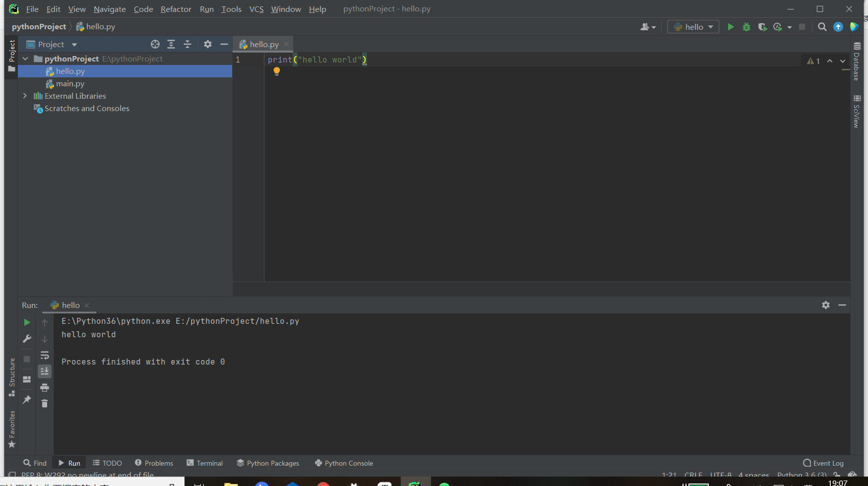
Task: Select the hello.py editor tab
Action: (263, 44)
